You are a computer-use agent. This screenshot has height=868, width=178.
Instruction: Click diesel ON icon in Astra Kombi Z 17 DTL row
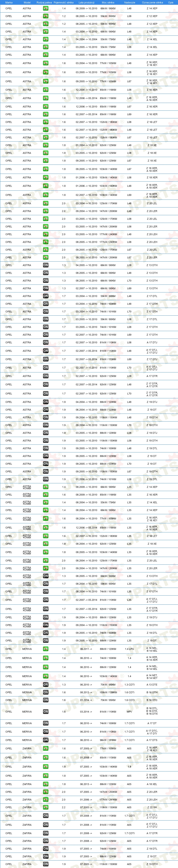pyautogui.click(x=46, y=584)
